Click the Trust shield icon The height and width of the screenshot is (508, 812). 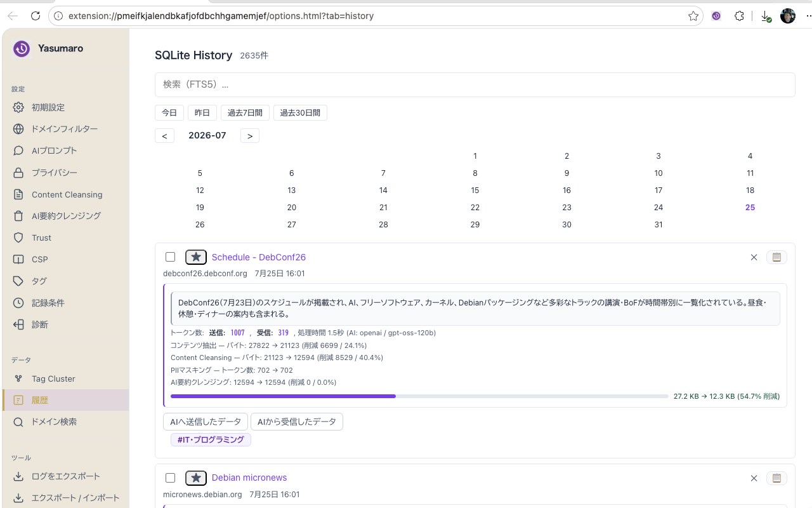[18, 237]
